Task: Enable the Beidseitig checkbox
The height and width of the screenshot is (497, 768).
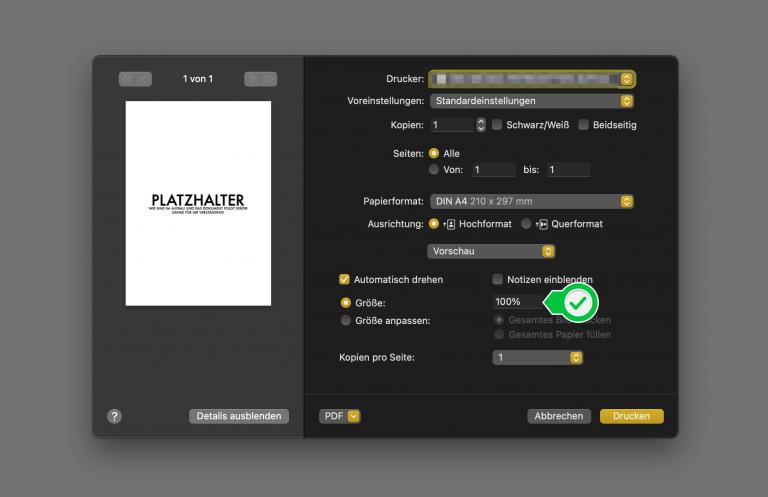Action: [583, 125]
